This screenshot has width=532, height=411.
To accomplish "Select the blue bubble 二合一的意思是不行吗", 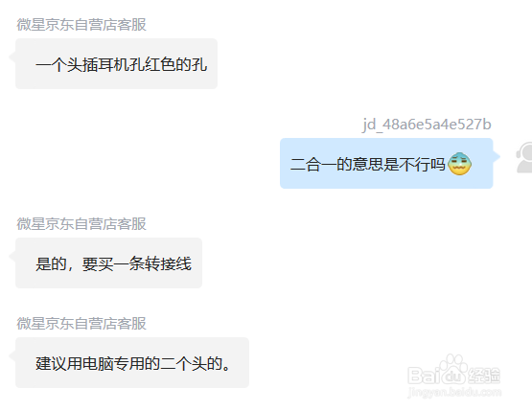I will 386,164.
